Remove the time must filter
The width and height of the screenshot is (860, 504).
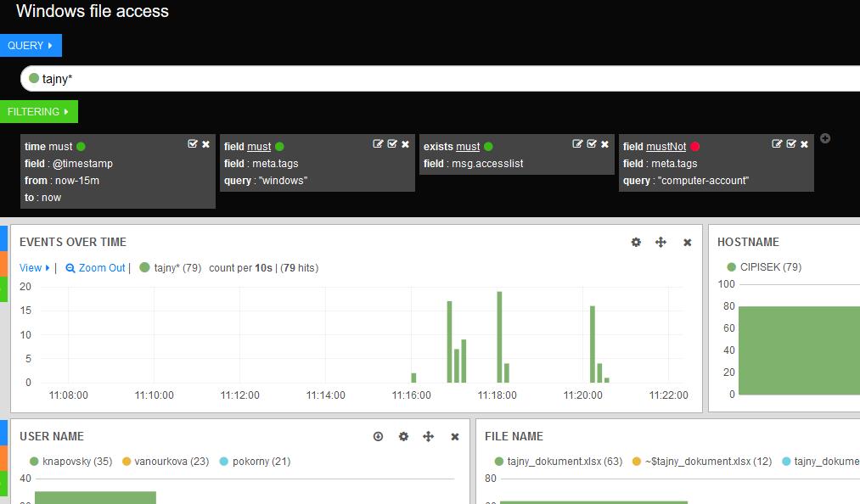click(x=205, y=144)
